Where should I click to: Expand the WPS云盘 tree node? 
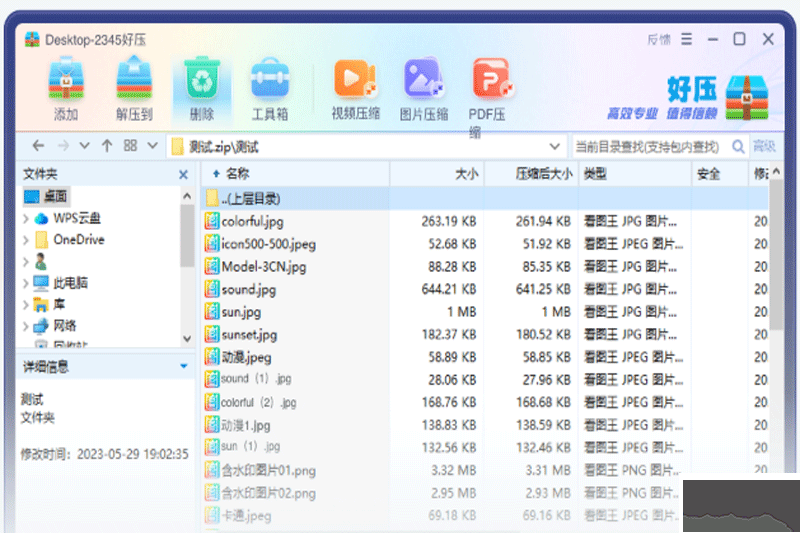(26, 218)
